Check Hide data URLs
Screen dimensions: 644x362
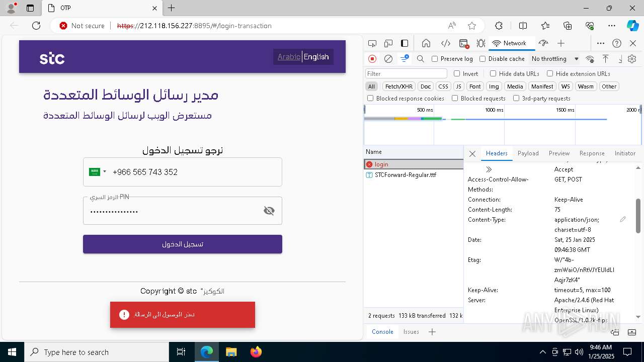click(493, 73)
